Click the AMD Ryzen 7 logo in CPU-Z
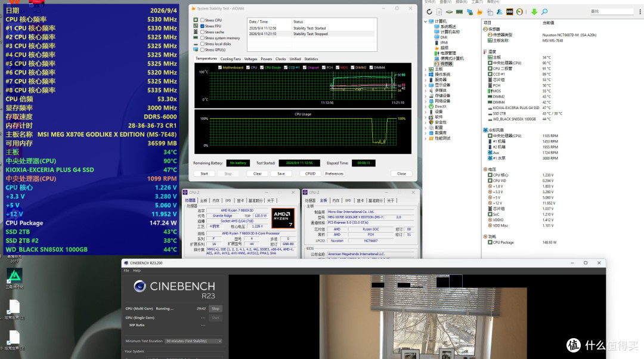This screenshot has height=359, width=644. 283,218
